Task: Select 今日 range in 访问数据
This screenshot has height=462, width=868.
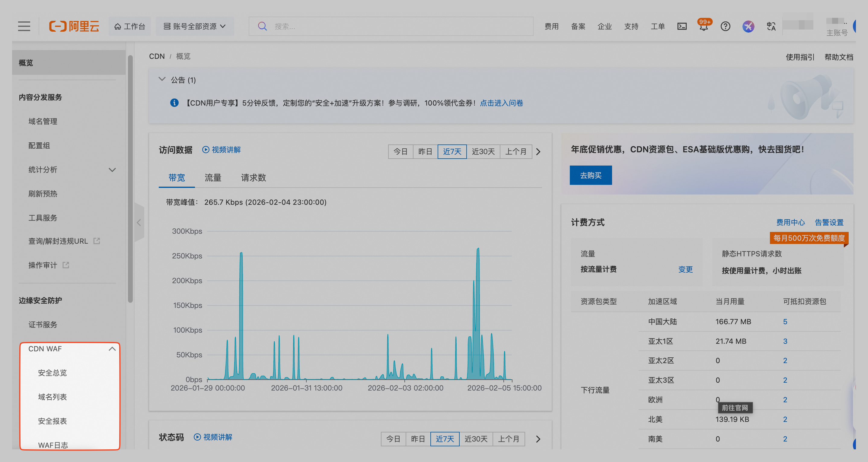Action: click(x=400, y=152)
